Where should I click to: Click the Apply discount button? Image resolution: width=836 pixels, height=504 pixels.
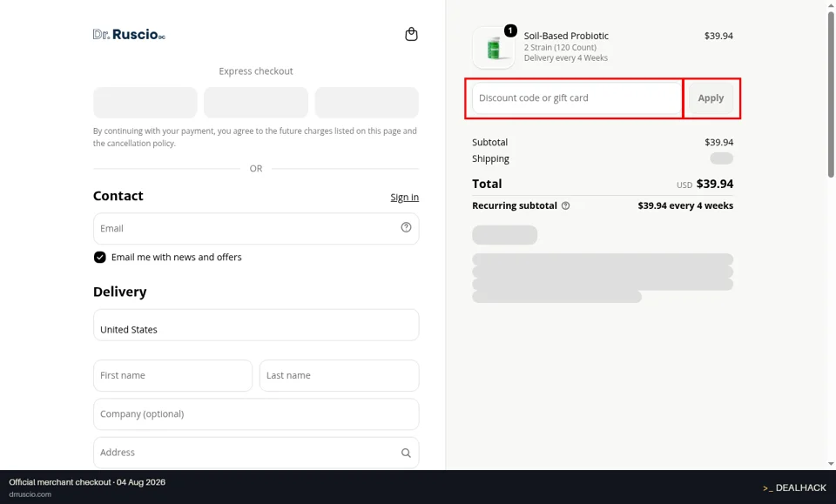(711, 98)
